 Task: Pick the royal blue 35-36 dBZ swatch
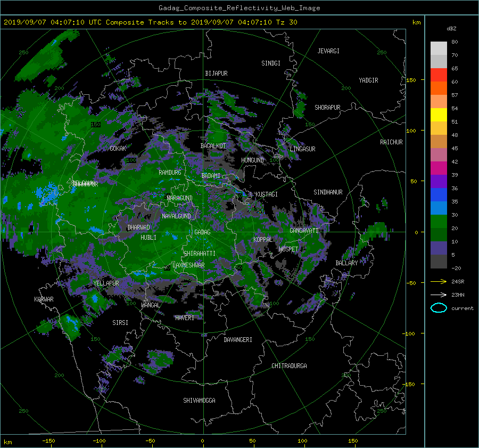[439, 195]
